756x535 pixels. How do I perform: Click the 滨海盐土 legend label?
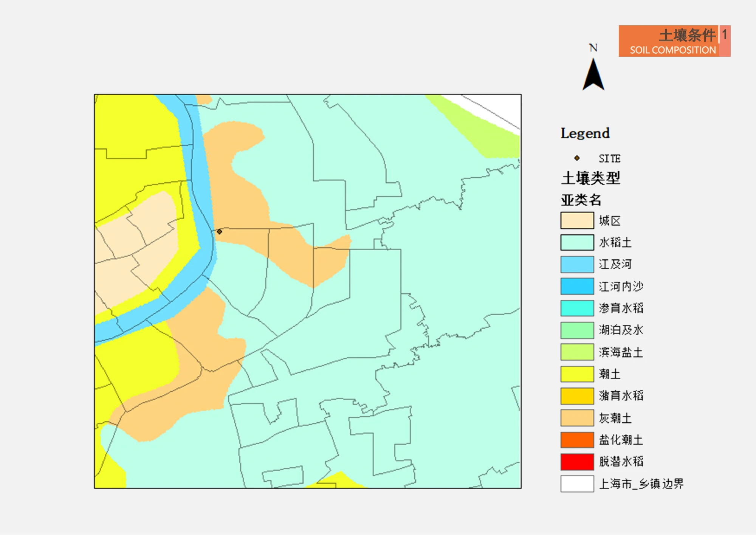pyautogui.click(x=621, y=352)
